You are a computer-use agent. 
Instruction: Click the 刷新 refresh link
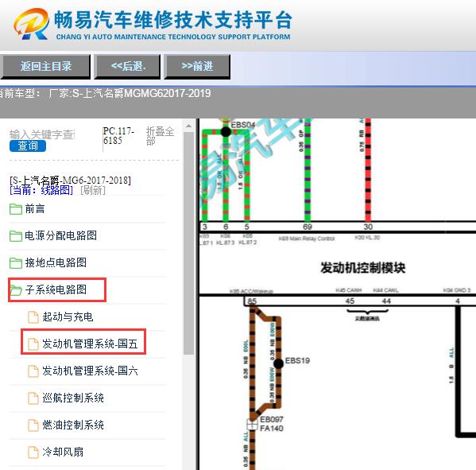93,191
